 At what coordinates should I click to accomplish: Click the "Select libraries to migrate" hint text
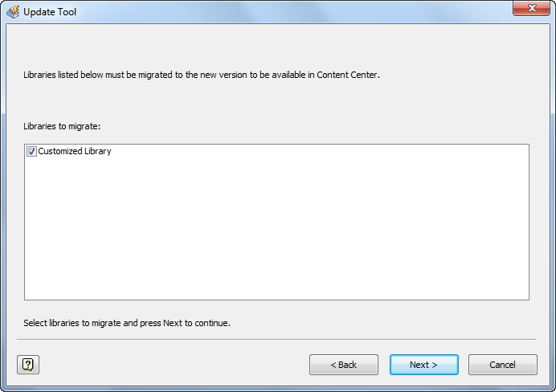point(127,323)
